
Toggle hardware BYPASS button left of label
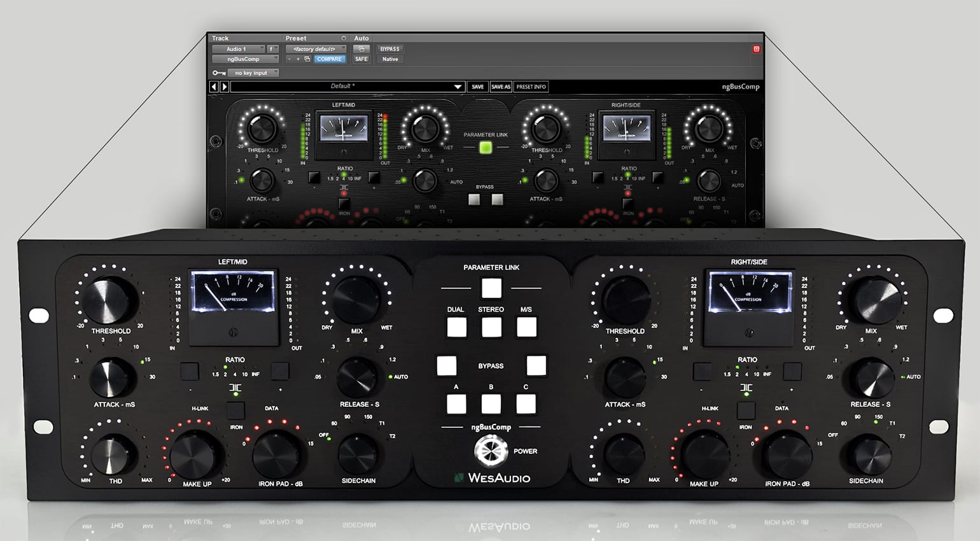pyautogui.click(x=446, y=365)
